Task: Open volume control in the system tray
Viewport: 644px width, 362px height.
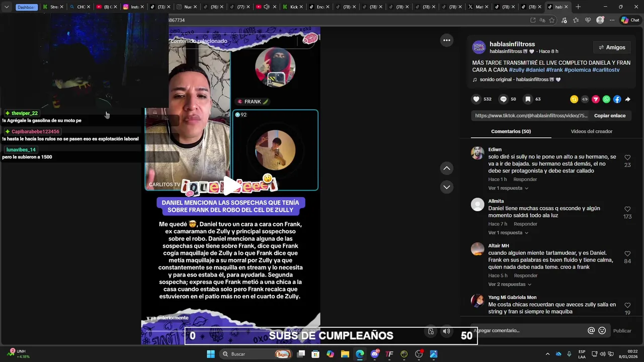Action: [603, 354]
